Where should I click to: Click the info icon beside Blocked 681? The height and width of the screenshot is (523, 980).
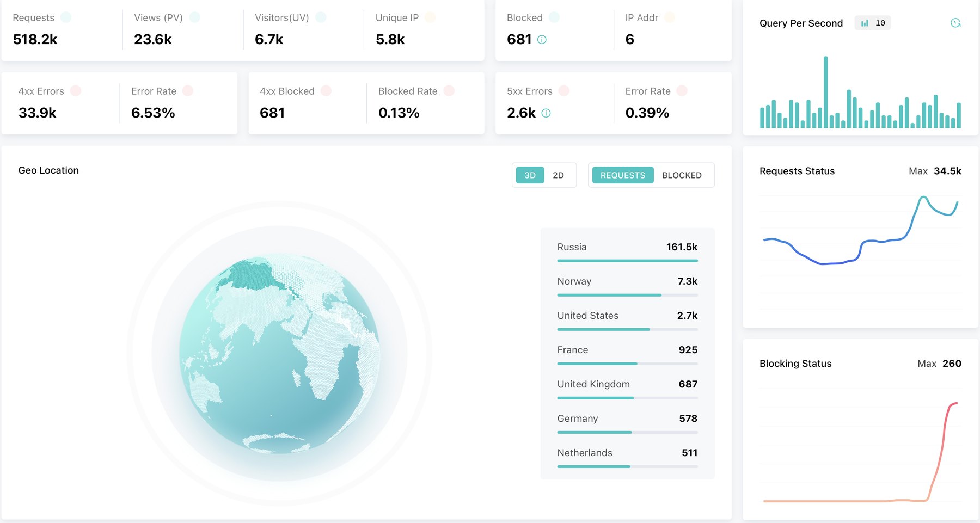point(542,39)
